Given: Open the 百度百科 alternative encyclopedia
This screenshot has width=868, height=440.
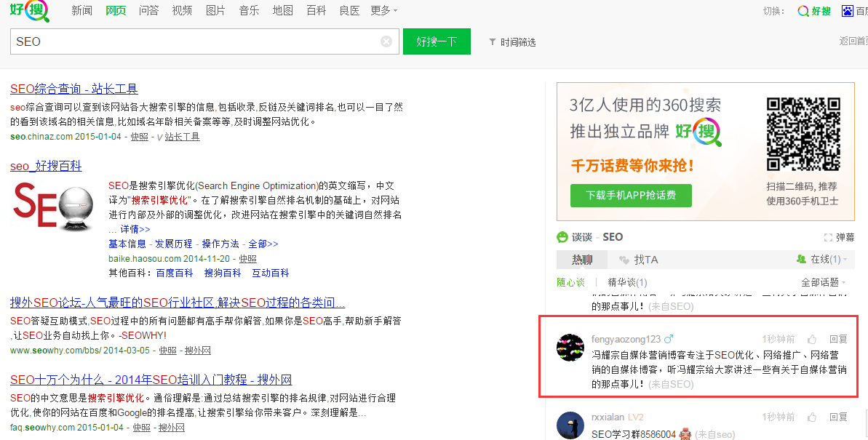Looking at the screenshot, I should (175, 273).
